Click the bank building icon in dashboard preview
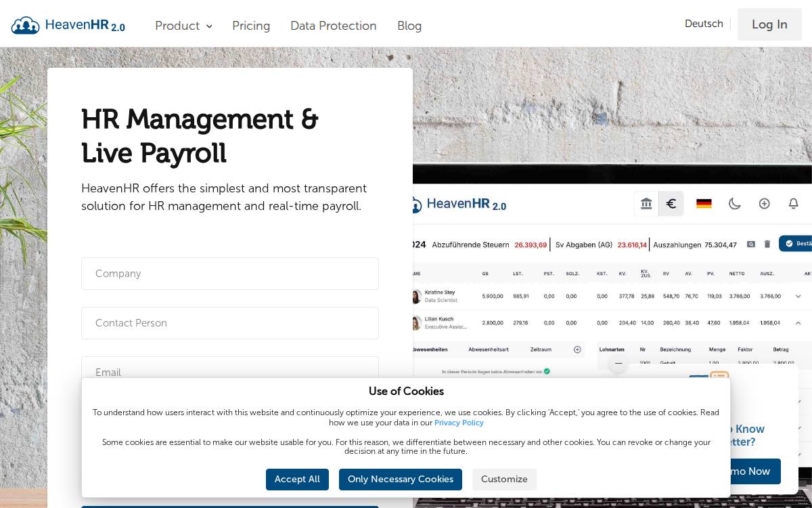The width and height of the screenshot is (812, 508). pyautogui.click(x=646, y=203)
